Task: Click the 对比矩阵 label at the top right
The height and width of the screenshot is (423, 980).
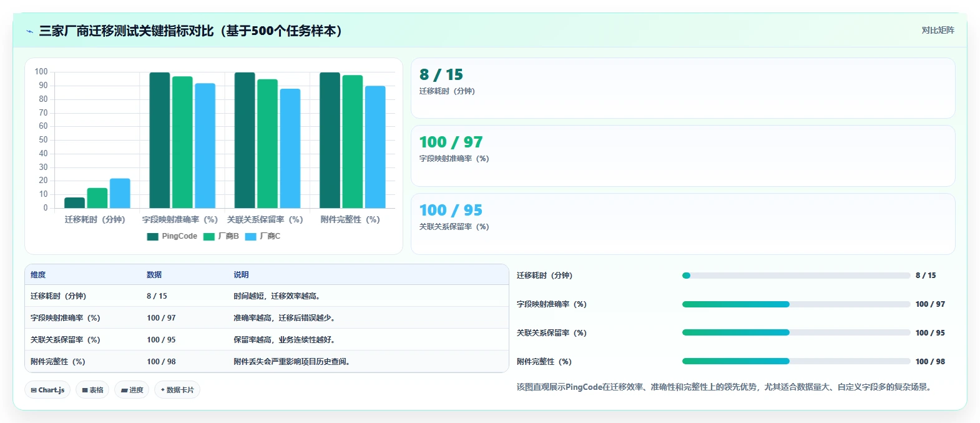Action: tap(938, 30)
